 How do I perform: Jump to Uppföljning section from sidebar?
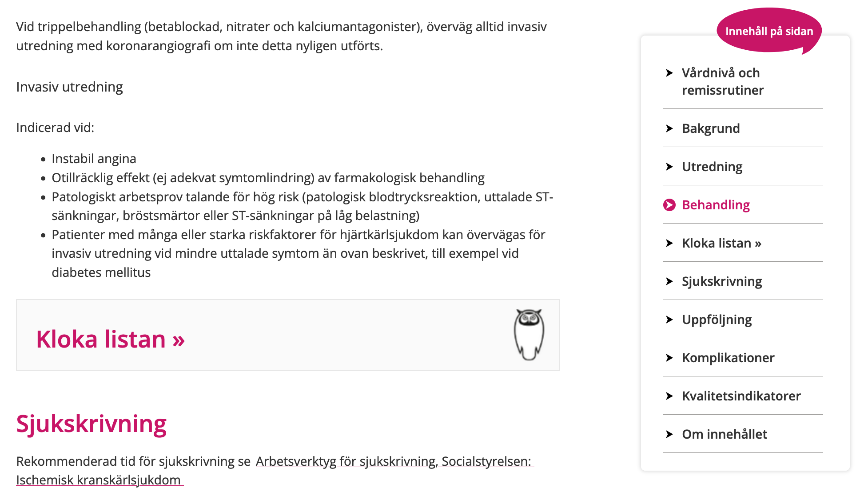coord(717,320)
